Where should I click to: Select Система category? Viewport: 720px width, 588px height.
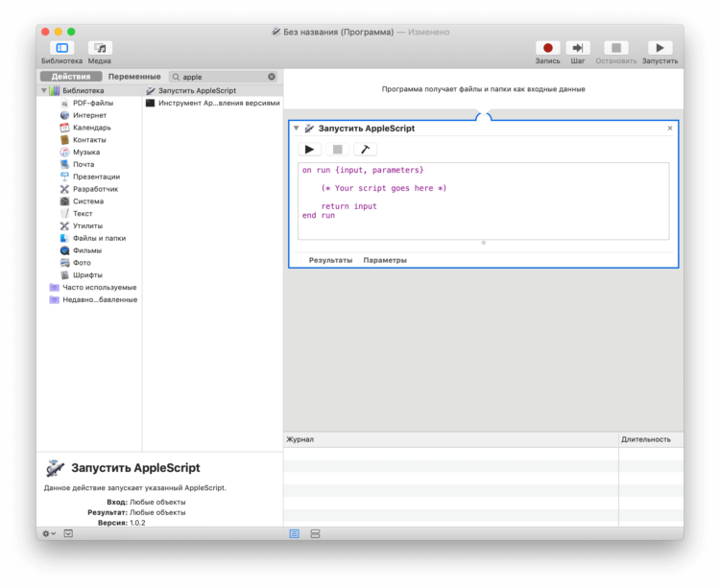click(89, 201)
